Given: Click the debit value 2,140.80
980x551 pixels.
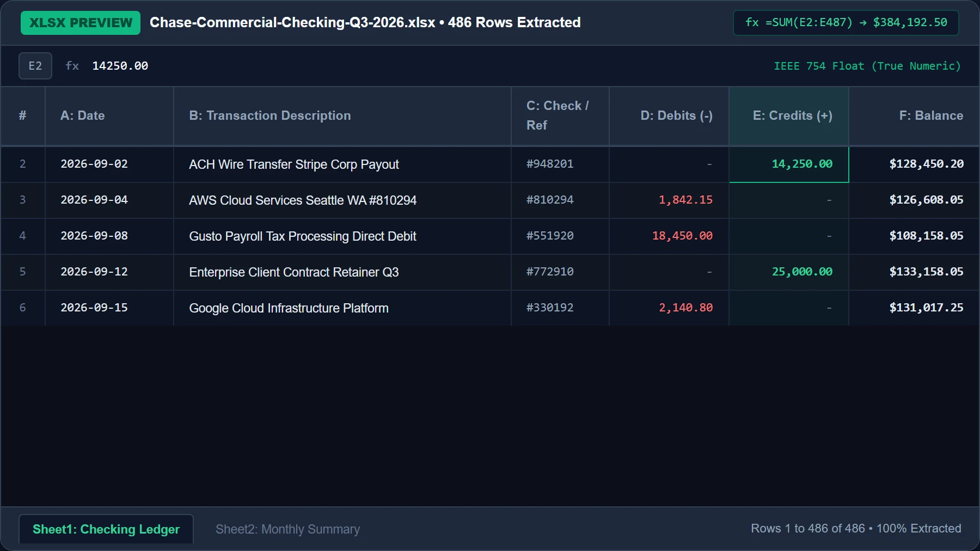Looking at the screenshot, I should (x=685, y=308).
